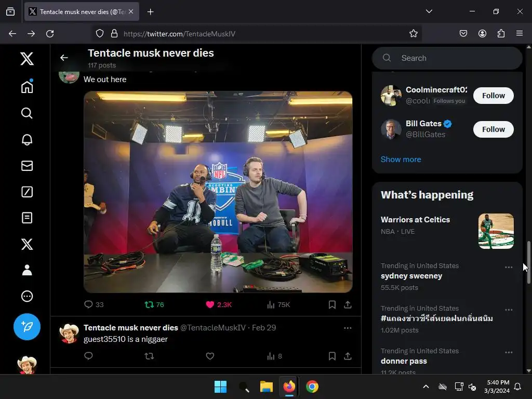The width and height of the screenshot is (532, 399).
Task: Open More circle icon in the sidebar
Action: 27,296
